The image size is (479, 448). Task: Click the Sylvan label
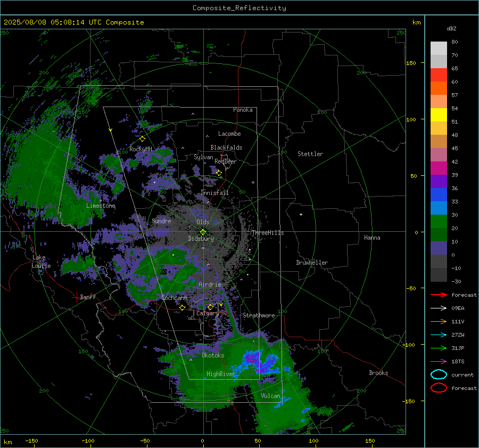click(203, 157)
